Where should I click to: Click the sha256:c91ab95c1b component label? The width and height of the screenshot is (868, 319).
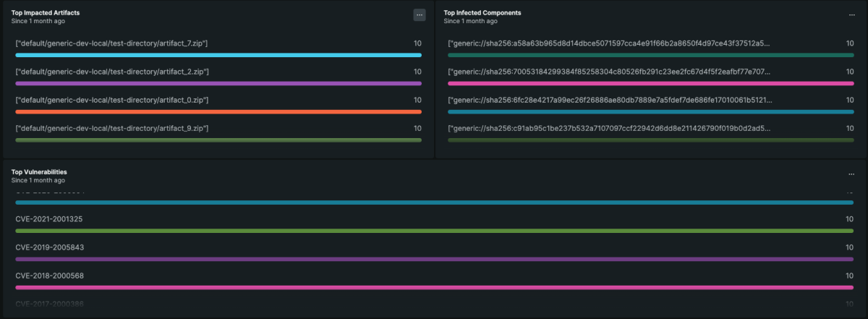[609, 128]
